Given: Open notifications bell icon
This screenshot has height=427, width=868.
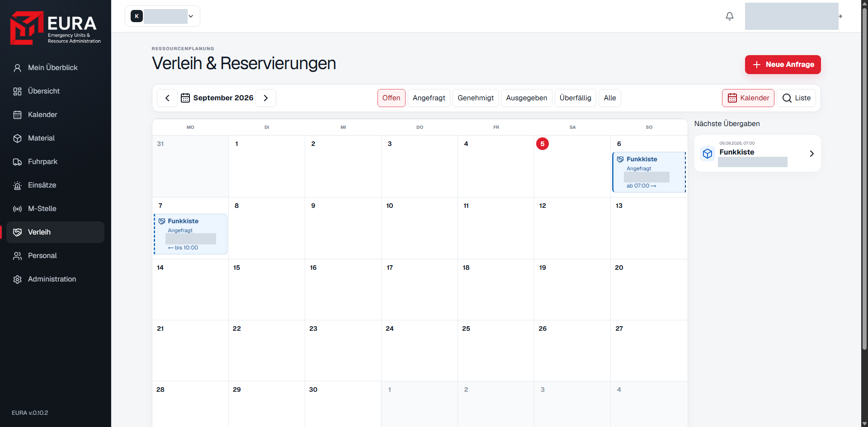Looking at the screenshot, I should pos(730,16).
